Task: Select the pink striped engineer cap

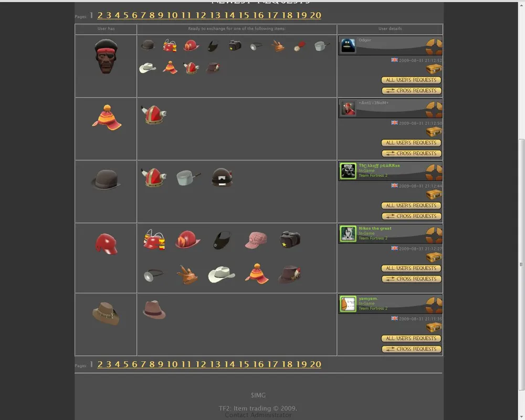Action: click(256, 240)
